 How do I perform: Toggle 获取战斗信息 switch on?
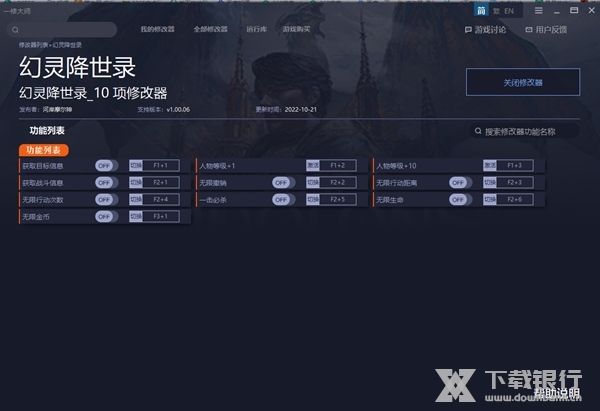click(x=106, y=183)
